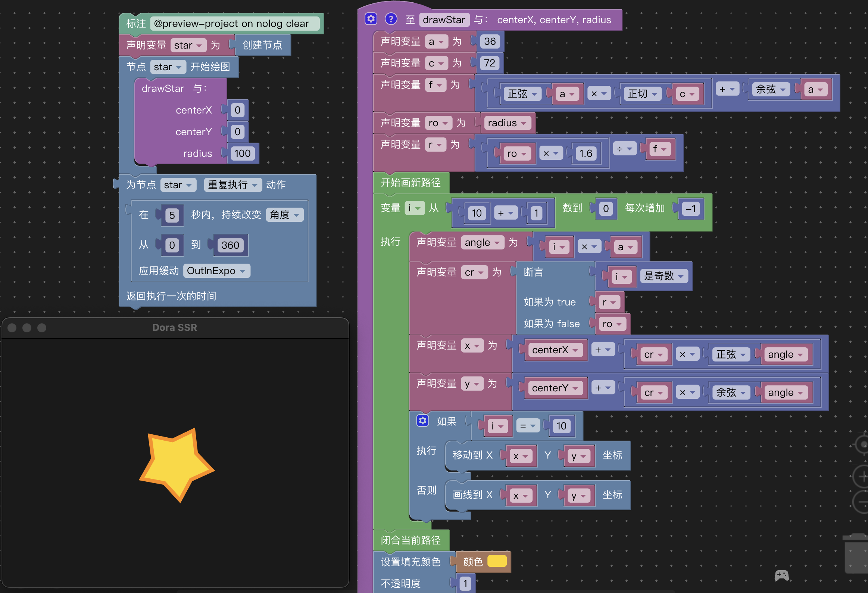The image size is (868, 593).
Task: Click the @preview-project annotation text field
Action: (x=235, y=24)
